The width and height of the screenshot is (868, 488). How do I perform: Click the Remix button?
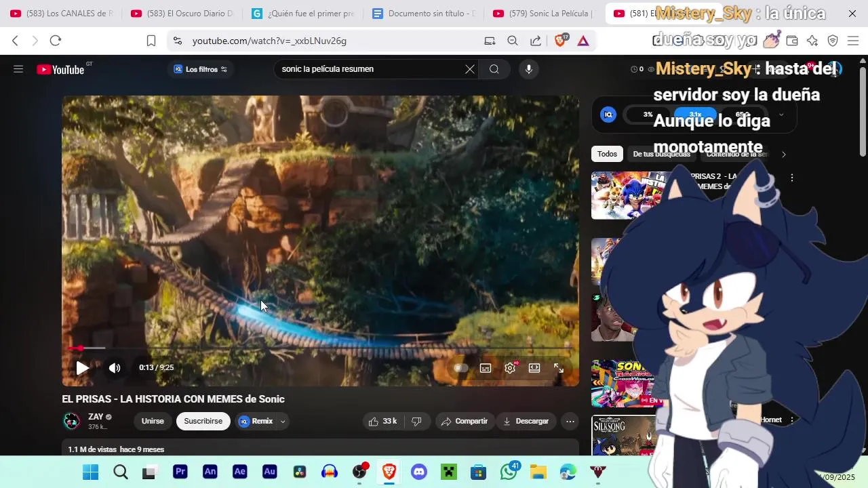256,422
